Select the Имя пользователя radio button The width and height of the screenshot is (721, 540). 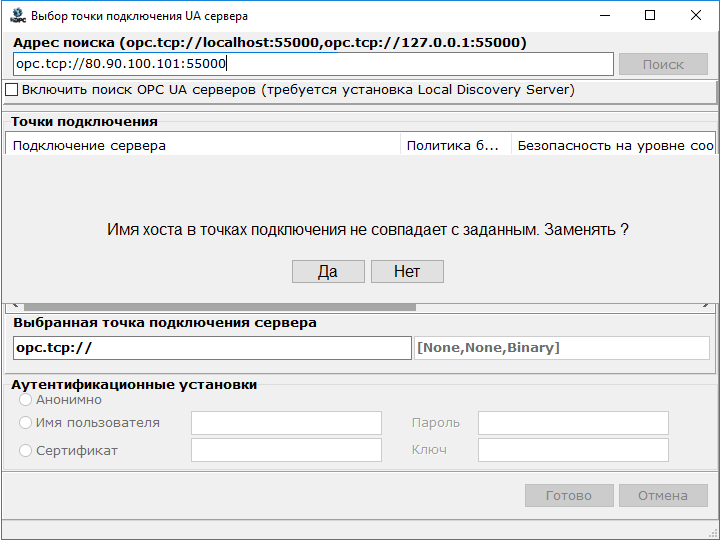pos(25,423)
